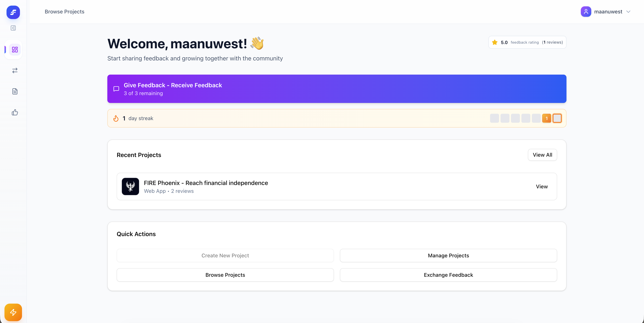644x323 pixels.
Task: Click the user avatar icon next to maanuwest
Action: click(x=586, y=12)
